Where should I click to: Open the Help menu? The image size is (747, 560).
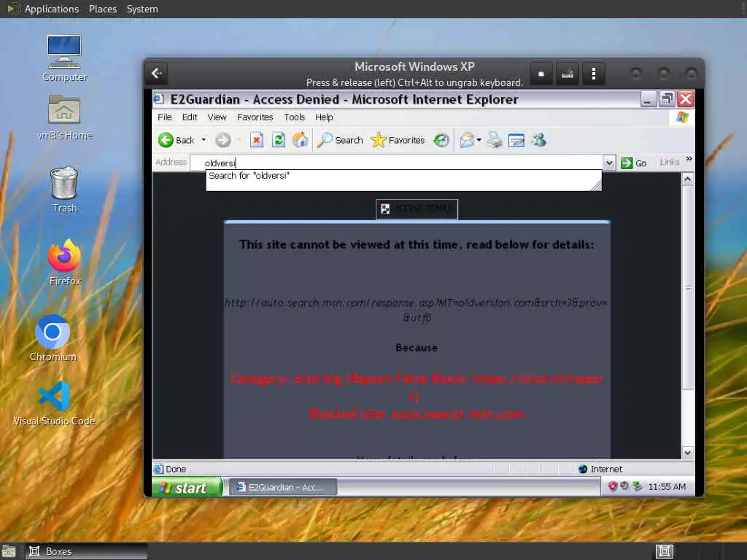(324, 117)
